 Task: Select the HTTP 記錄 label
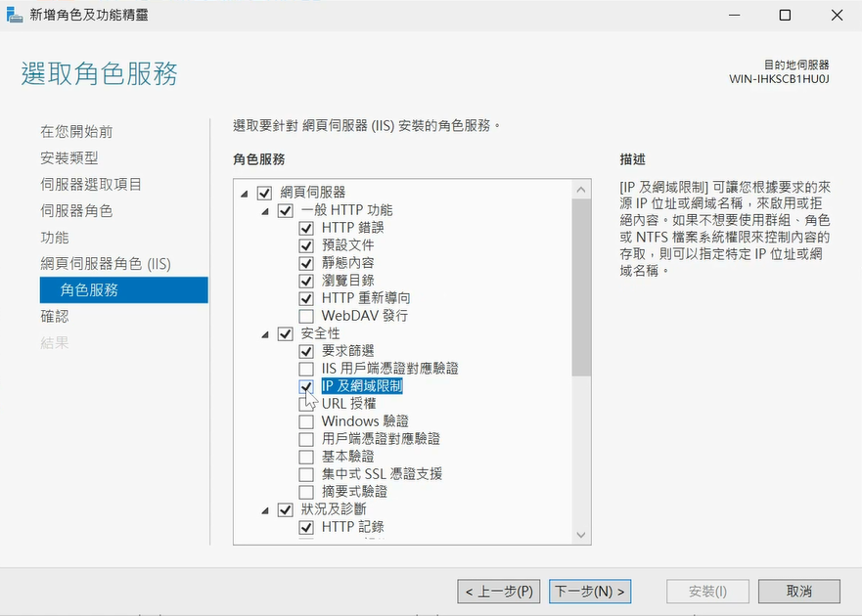tap(352, 527)
